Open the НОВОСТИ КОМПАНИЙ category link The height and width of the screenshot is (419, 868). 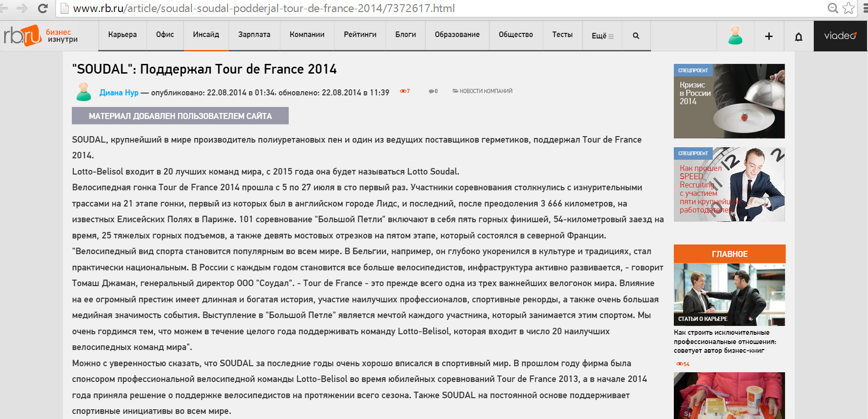pyautogui.click(x=482, y=91)
